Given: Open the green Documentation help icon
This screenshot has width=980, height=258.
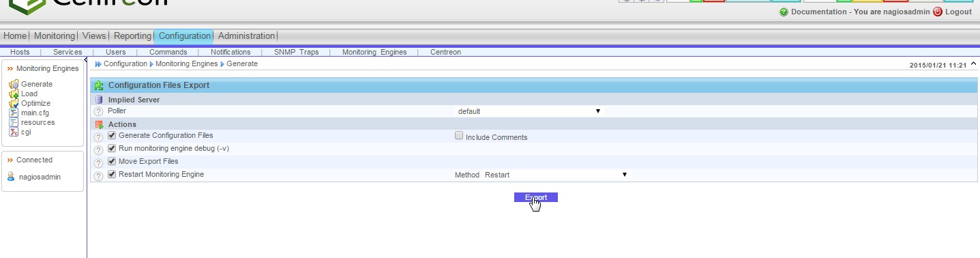Looking at the screenshot, I should tap(784, 12).
